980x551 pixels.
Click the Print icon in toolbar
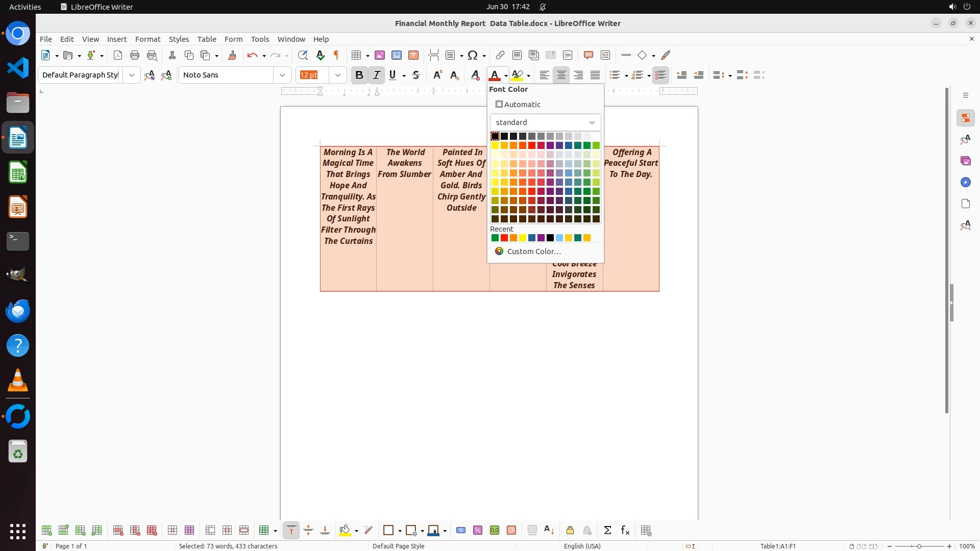135,55
